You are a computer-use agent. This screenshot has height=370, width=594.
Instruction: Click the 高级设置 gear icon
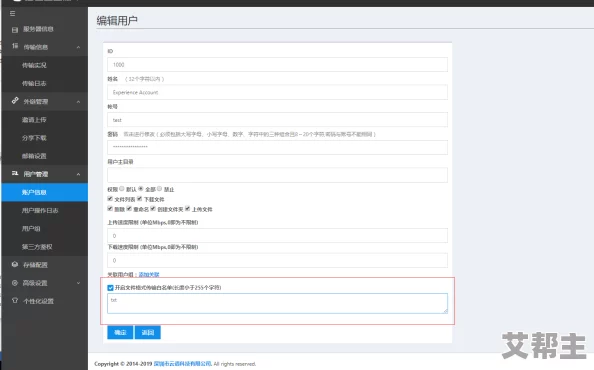[x=15, y=283]
